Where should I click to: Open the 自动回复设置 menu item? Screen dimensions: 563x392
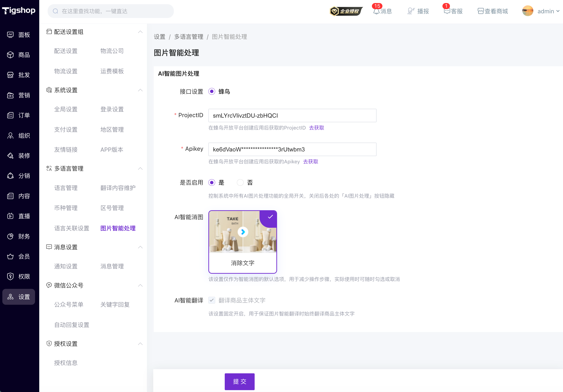(71, 325)
